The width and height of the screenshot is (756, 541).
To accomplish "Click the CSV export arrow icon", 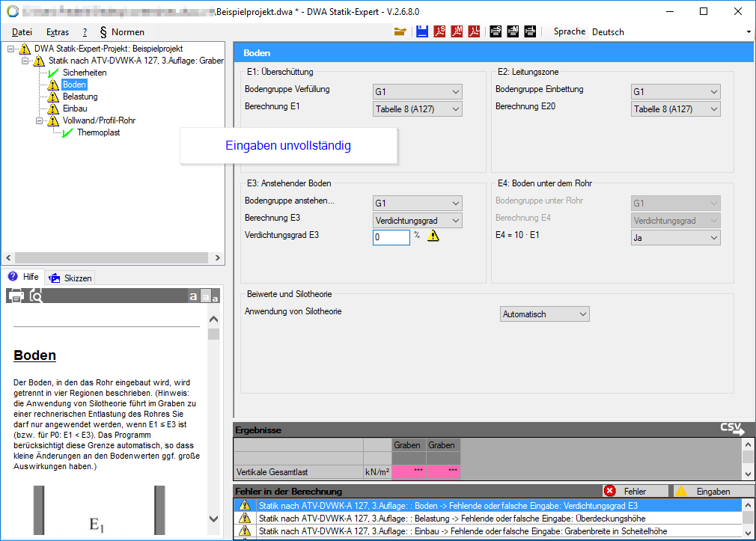I will [x=732, y=430].
